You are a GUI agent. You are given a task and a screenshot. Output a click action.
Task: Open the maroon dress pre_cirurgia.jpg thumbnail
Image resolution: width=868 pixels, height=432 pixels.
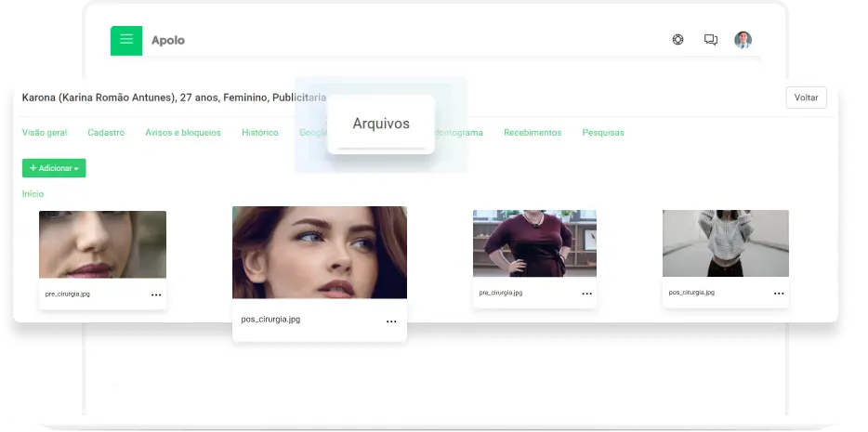click(x=534, y=243)
